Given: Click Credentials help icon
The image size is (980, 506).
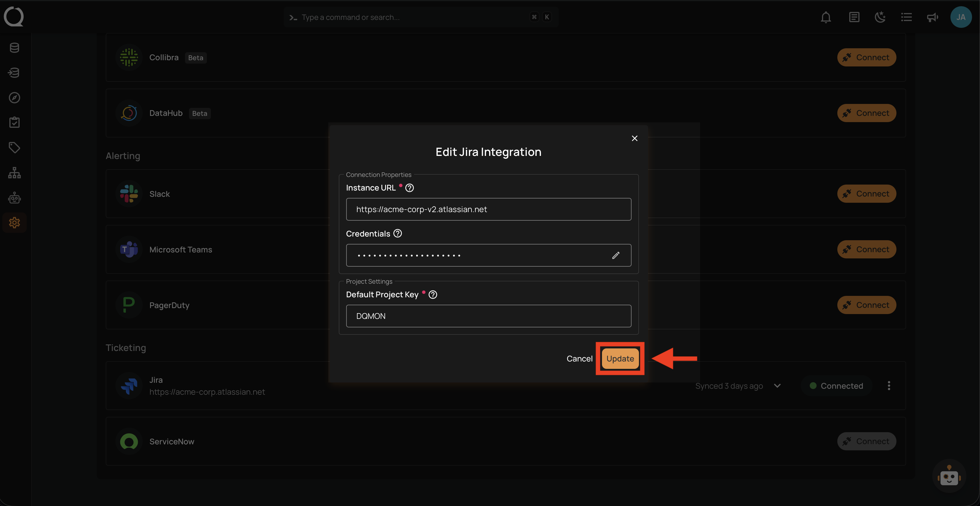Looking at the screenshot, I should pos(398,233).
